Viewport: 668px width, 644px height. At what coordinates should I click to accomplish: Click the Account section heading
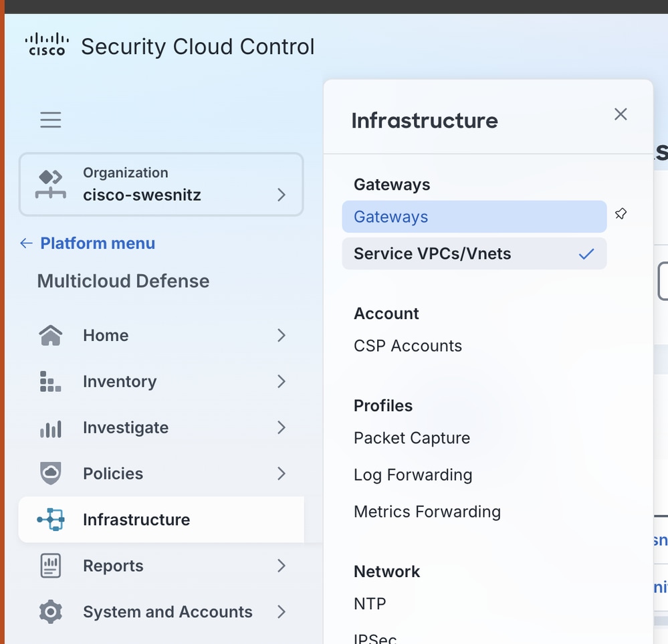pyautogui.click(x=386, y=314)
